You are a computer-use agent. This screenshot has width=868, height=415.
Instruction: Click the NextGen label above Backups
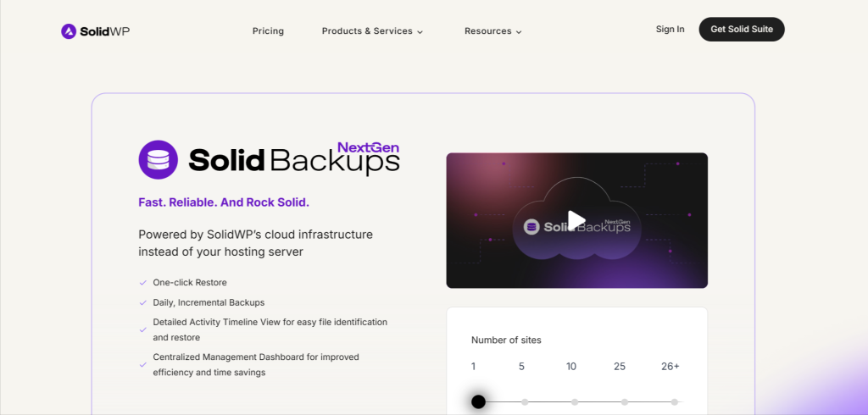point(368,147)
